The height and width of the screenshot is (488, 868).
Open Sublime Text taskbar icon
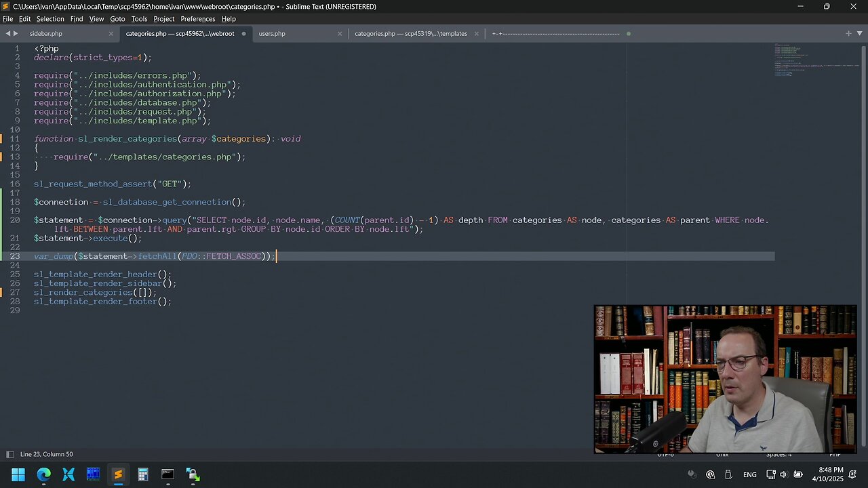pyautogui.click(x=118, y=474)
